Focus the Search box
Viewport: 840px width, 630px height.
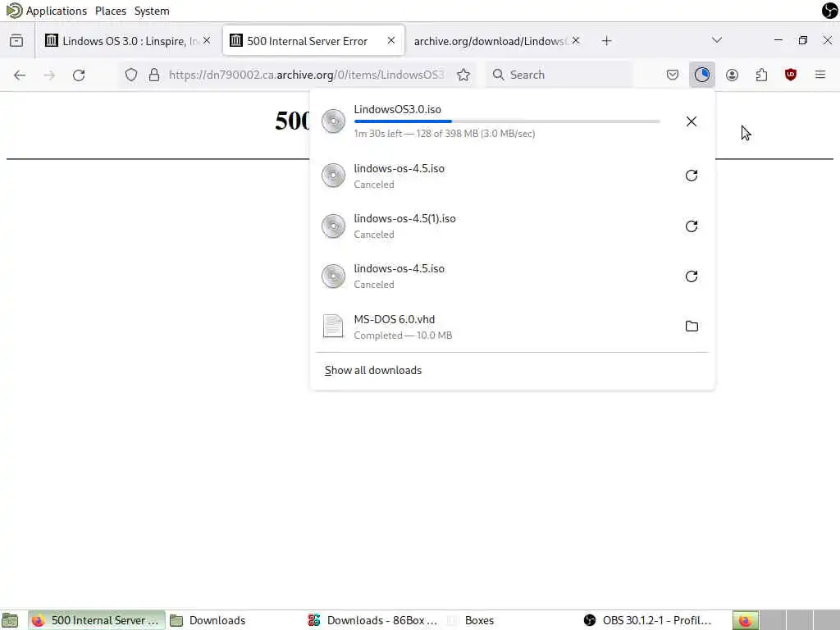(559, 75)
